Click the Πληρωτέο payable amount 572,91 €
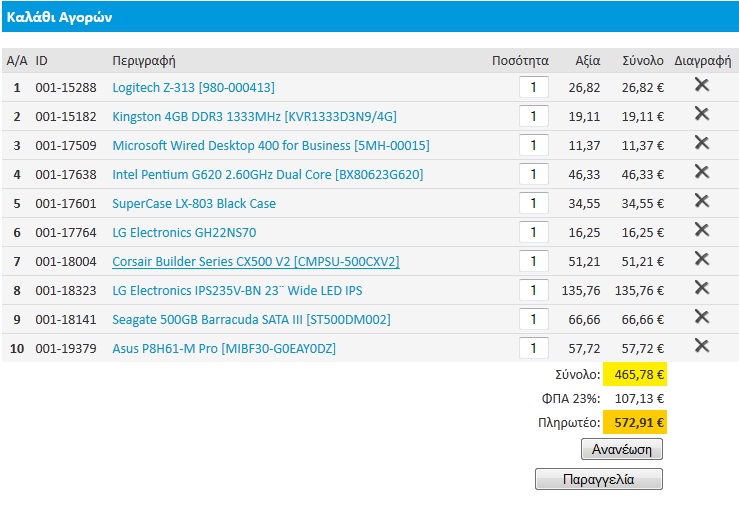Screen dimensions: 739x508 pos(635,422)
